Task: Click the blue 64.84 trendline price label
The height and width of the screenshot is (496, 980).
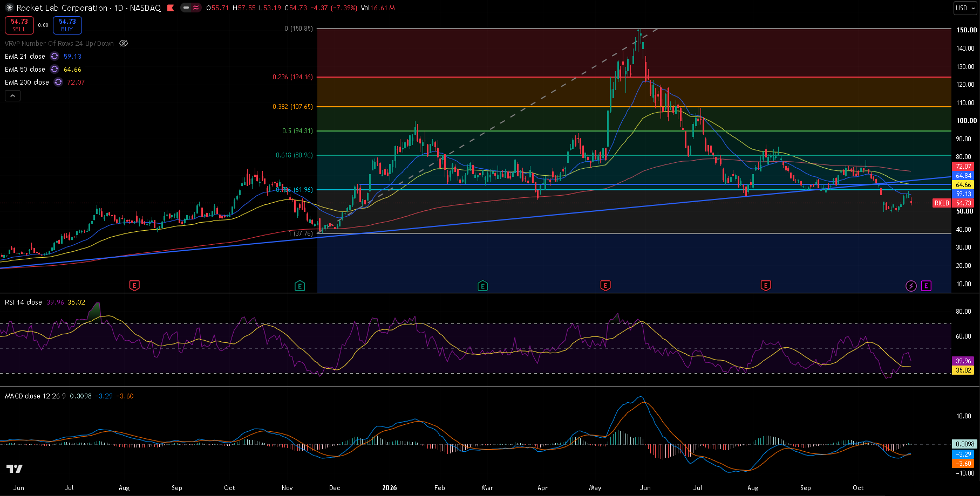Action: click(963, 176)
